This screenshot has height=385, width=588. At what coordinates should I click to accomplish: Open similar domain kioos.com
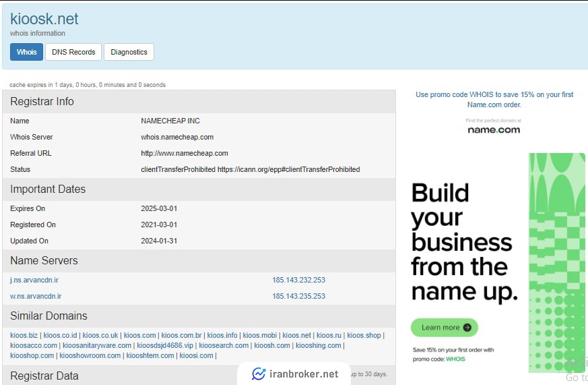coord(139,335)
